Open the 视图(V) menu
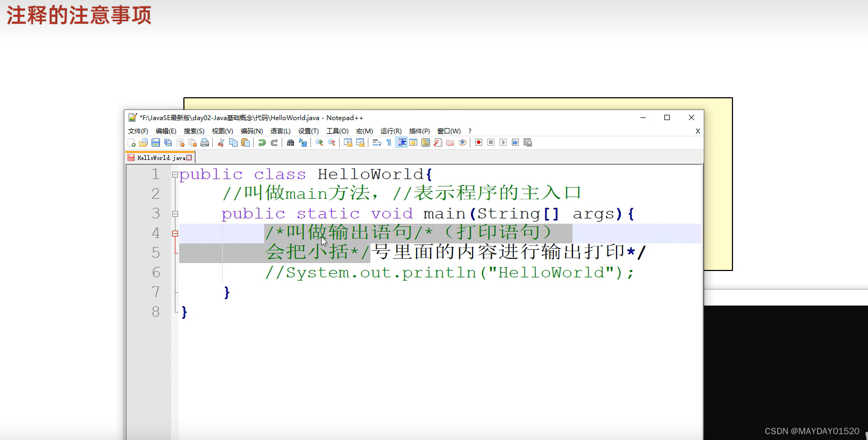Screen dimensions: 868x440 point(222,131)
